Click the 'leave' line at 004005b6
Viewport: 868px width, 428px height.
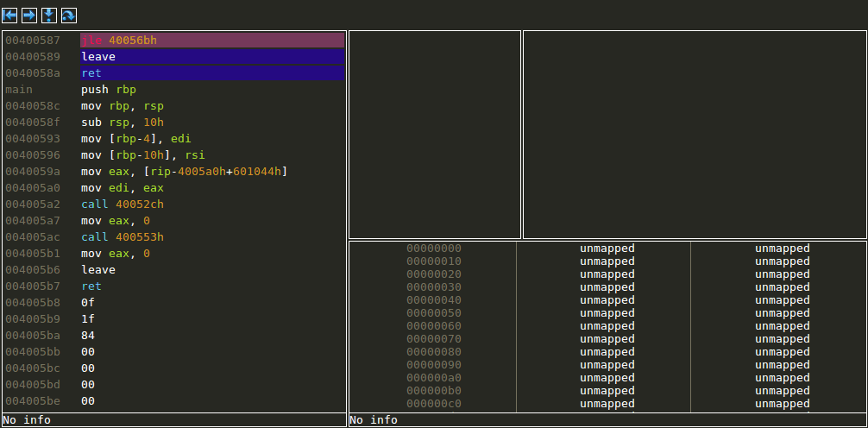coord(98,269)
